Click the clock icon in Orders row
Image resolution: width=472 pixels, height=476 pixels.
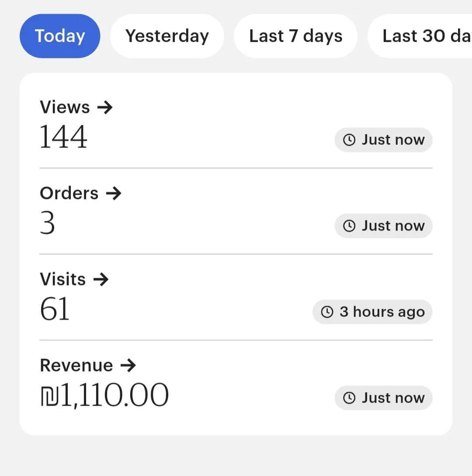coord(349,226)
